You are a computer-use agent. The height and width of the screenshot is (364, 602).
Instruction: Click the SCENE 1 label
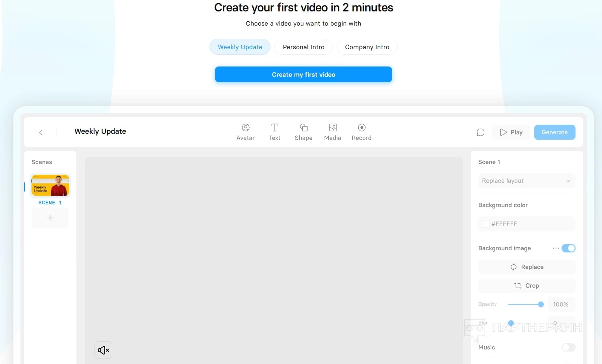[x=50, y=203]
